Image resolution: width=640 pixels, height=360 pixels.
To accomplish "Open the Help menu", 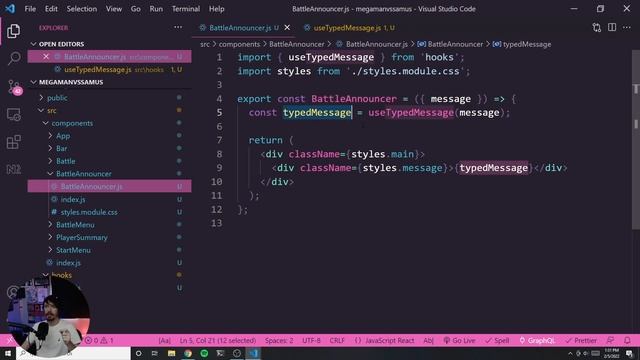I will pyautogui.click(x=216, y=9).
